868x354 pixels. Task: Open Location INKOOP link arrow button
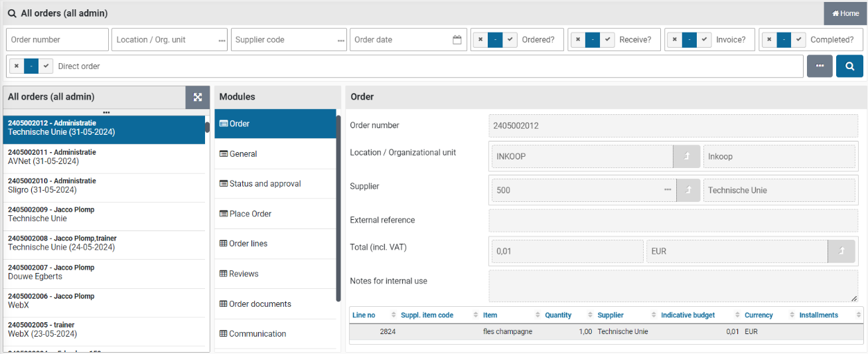click(x=685, y=157)
